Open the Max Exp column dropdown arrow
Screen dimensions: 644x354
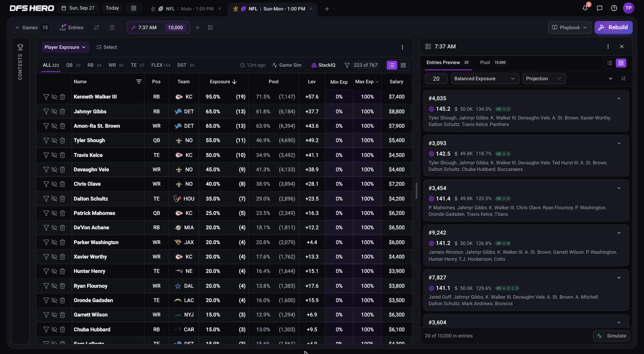point(377,82)
